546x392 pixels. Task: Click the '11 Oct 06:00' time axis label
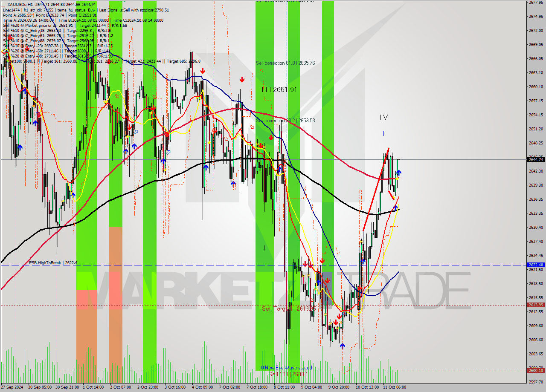click(x=394, y=387)
